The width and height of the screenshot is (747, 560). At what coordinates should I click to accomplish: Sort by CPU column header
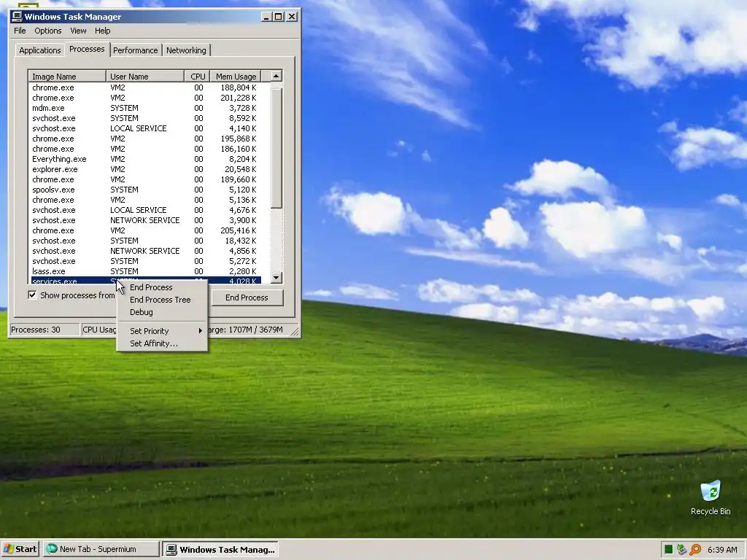(x=197, y=76)
